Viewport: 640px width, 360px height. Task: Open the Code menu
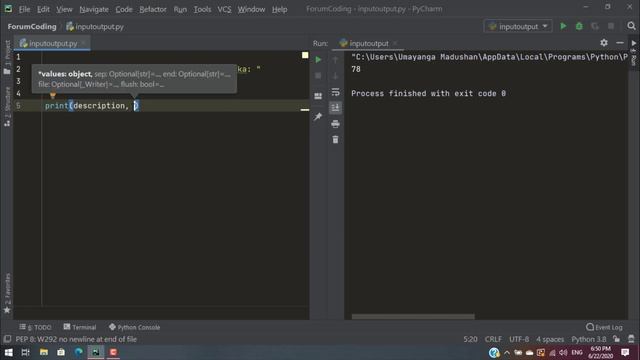(124, 9)
